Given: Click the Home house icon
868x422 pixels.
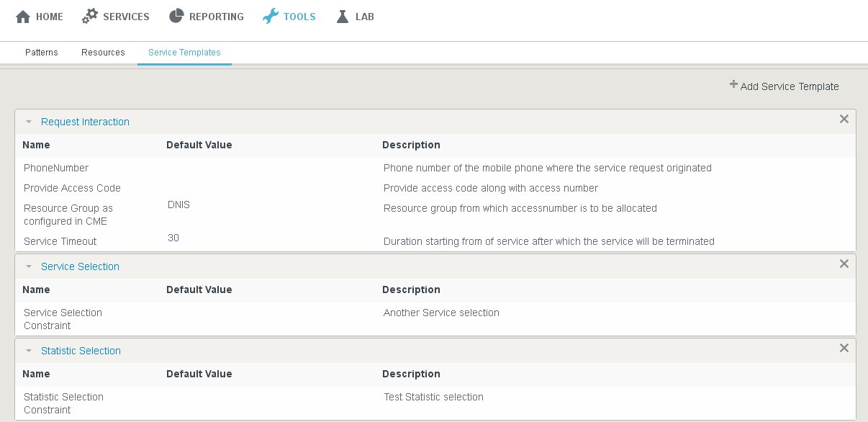Looking at the screenshot, I should (x=23, y=16).
